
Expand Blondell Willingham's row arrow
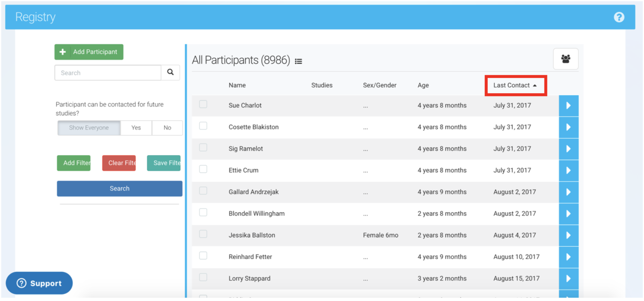point(568,214)
